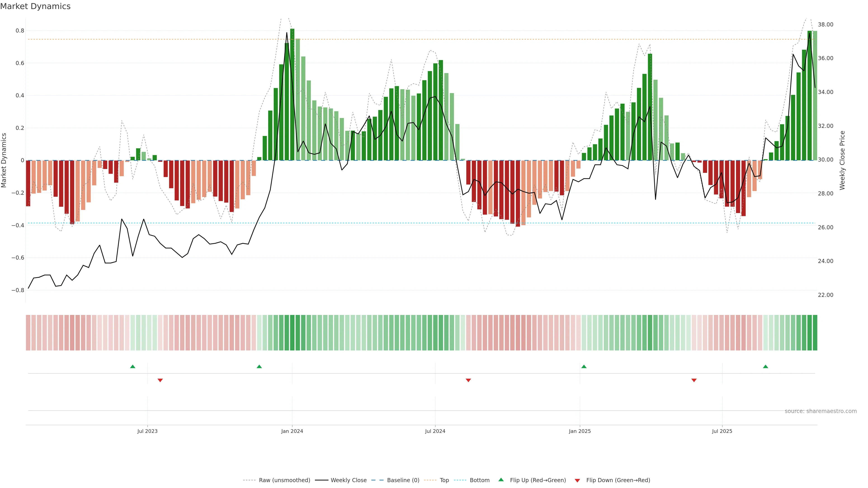Viewport: 868px width, 488px height.
Task: Click the red flip-down triangle after Jul 2024
Action: point(468,380)
